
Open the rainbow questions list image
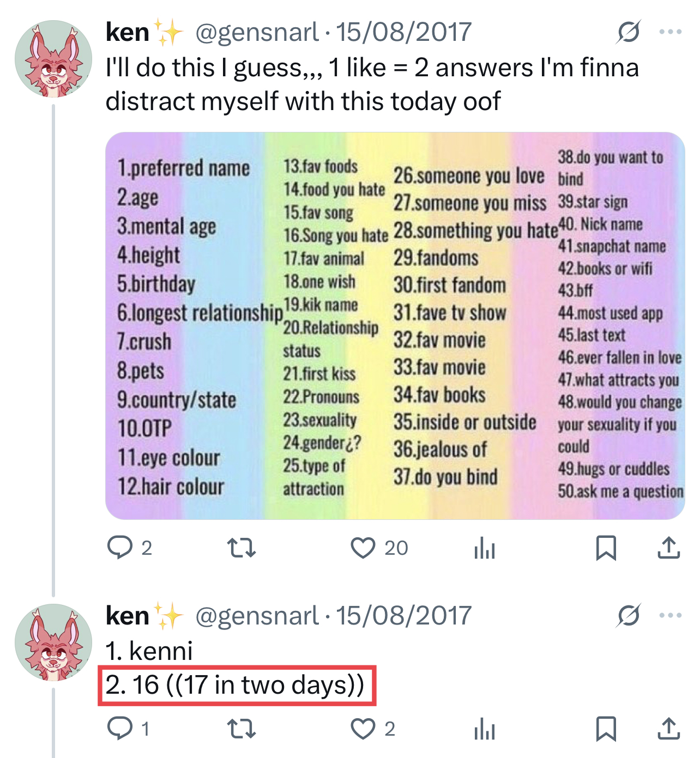(x=395, y=325)
